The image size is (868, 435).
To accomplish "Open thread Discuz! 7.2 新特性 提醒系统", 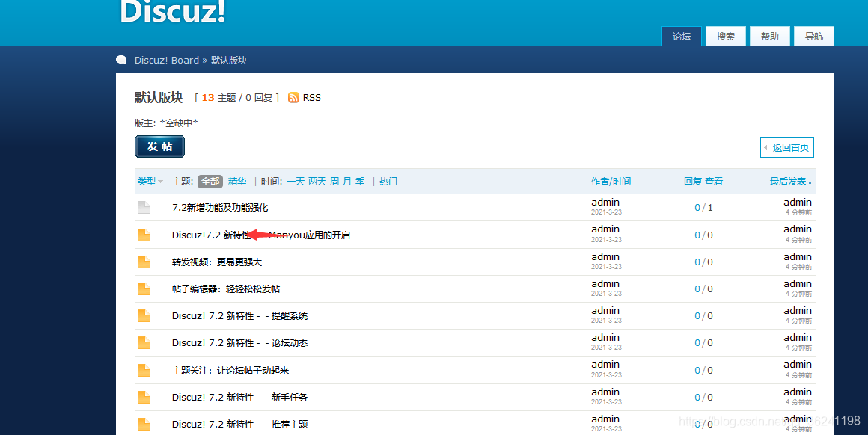I will [239, 316].
